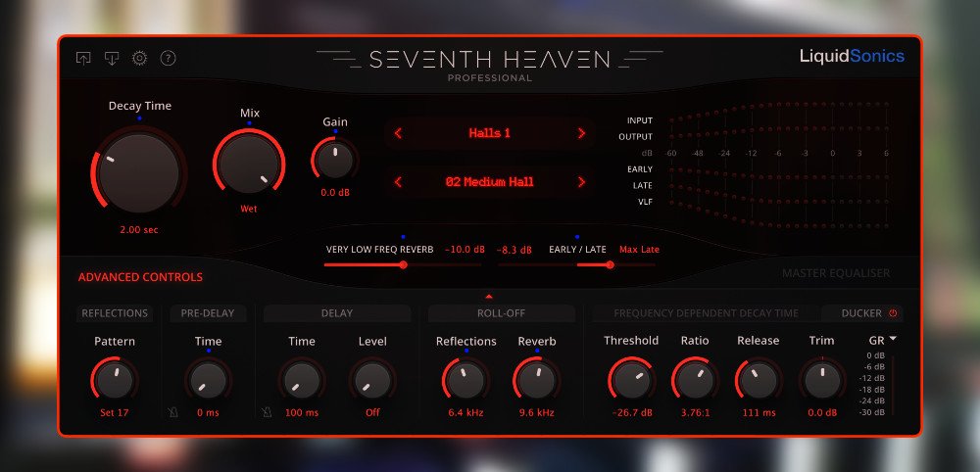This screenshot has width=980, height=472.
Task: Click the 100 ms delay time value
Action: (302, 412)
